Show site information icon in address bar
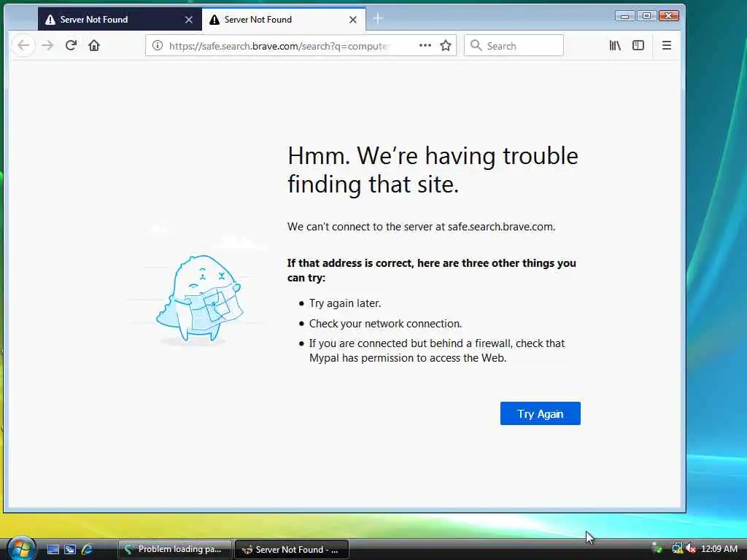Screen dimensions: 747x560 (158, 46)
